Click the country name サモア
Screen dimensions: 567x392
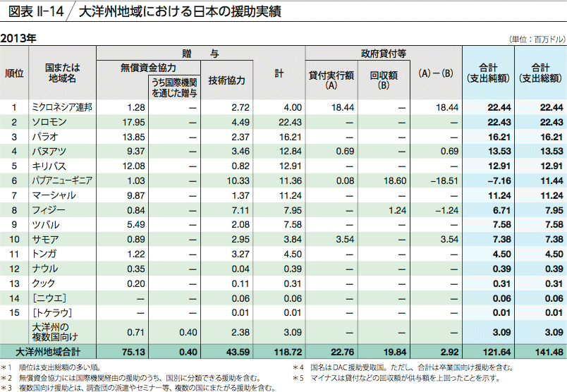tap(45, 240)
